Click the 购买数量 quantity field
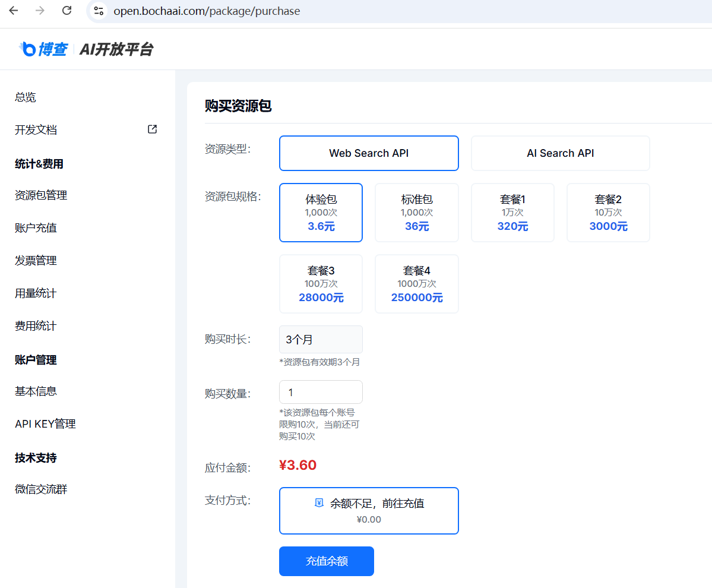 point(321,392)
